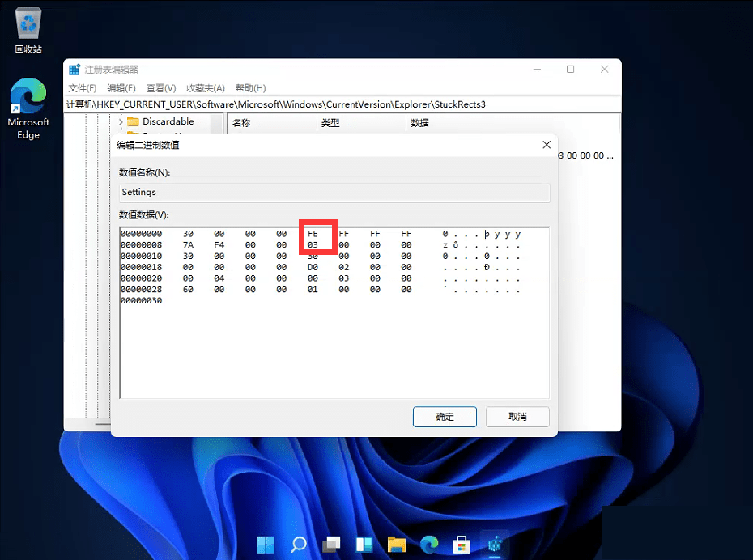
Task: Open Microsoft Store from the taskbar
Action: point(461,544)
